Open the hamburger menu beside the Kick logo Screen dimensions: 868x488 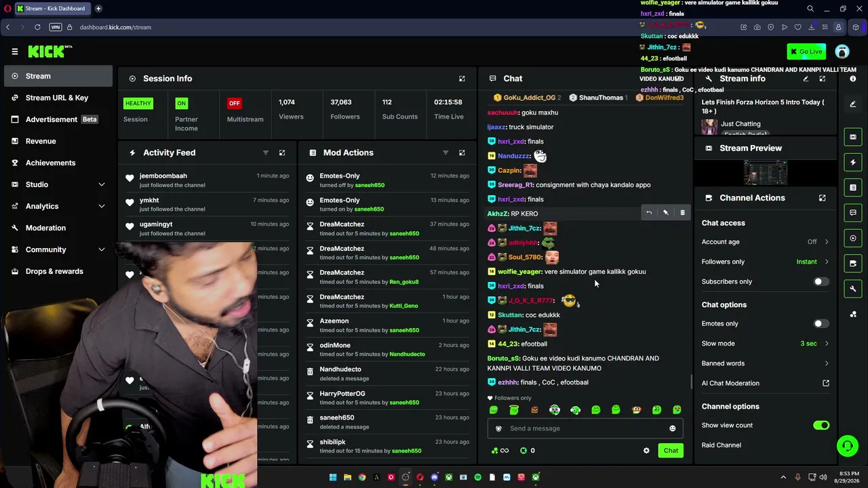pos(15,52)
